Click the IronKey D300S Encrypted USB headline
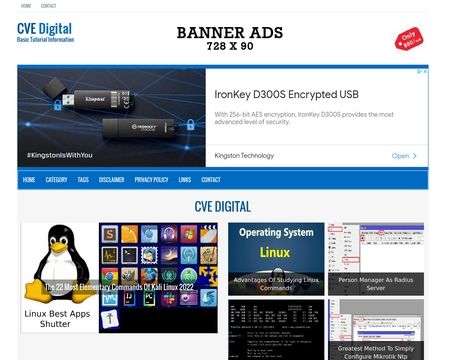 pyautogui.click(x=286, y=94)
